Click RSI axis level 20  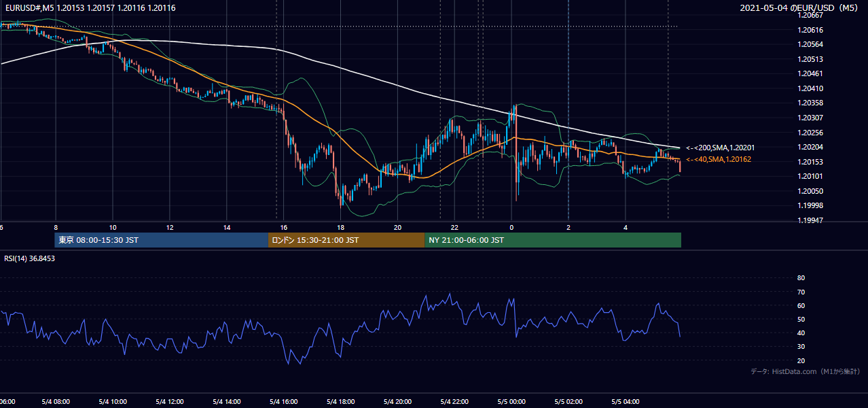(x=801, y=360)
